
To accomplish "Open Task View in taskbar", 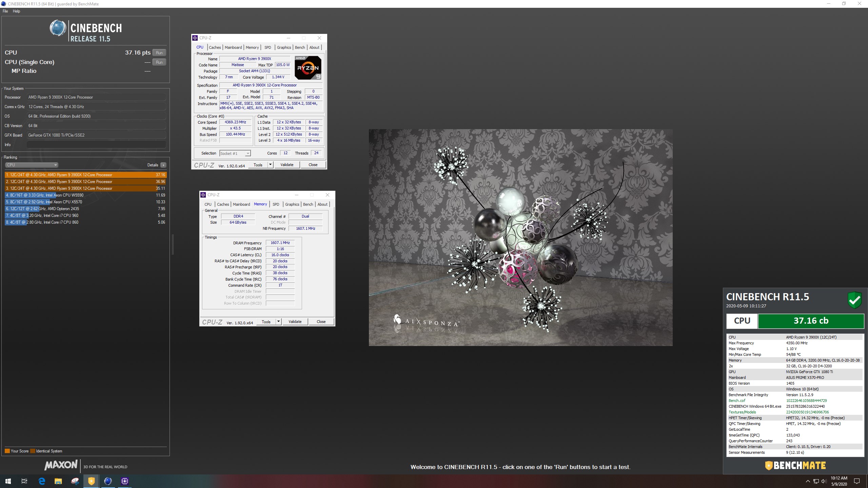I will pyautogui.click(x=24, y=481).
